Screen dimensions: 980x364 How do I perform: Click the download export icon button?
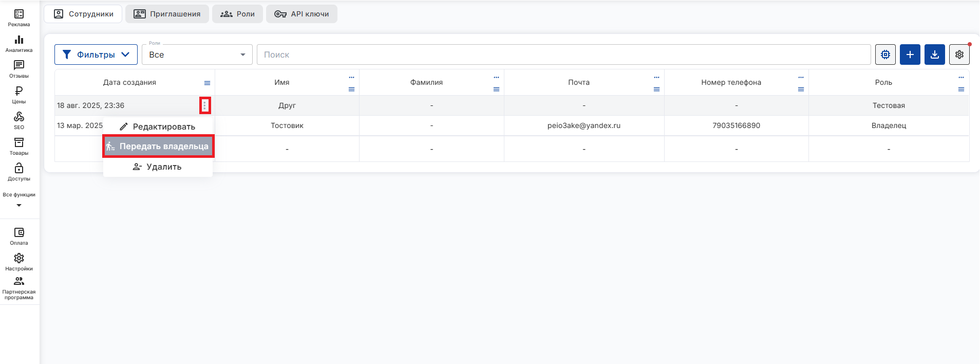point(934,54)
